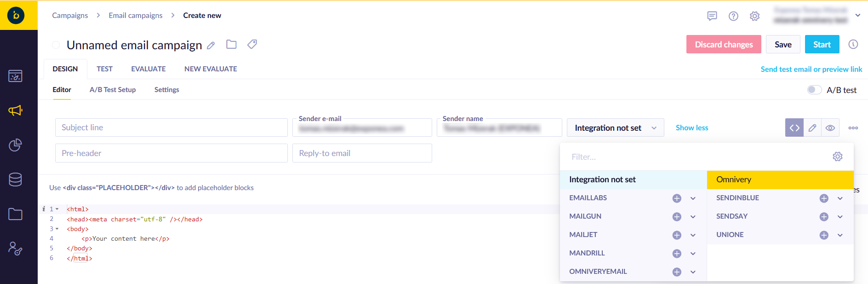Click the pencil icon to rename campaign
The height and width of the screenshot is (284, 868).
tap(211, 46)
